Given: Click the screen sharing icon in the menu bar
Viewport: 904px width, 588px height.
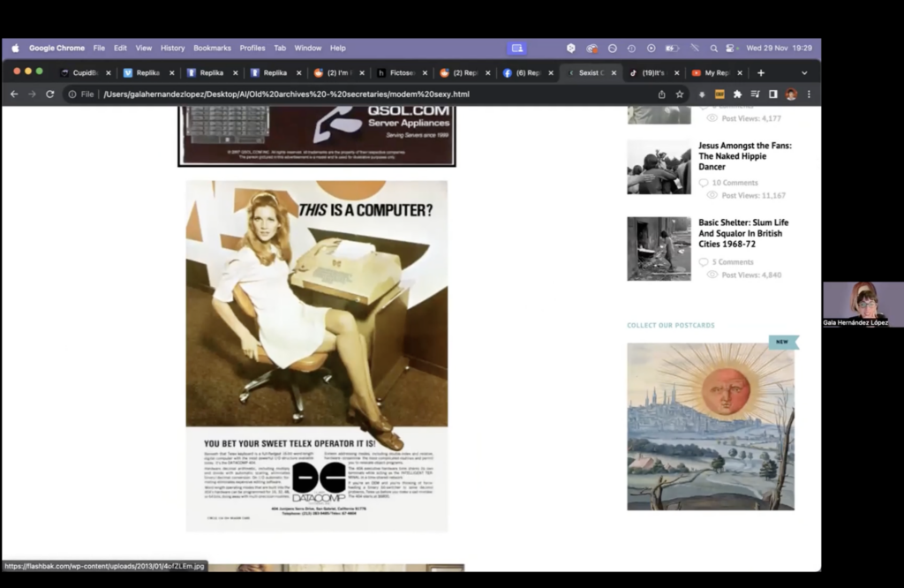Looking at the screenshot, I should pos(517,49).
